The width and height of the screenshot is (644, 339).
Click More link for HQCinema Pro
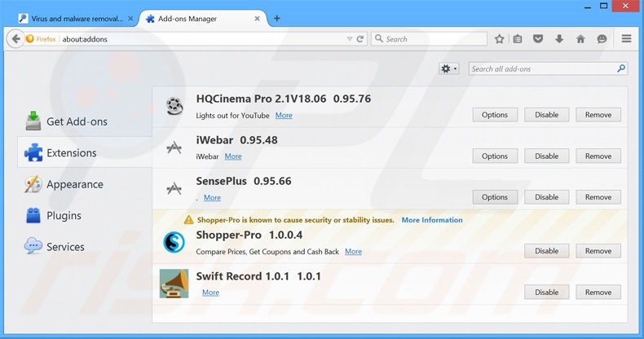coord(284,116)
